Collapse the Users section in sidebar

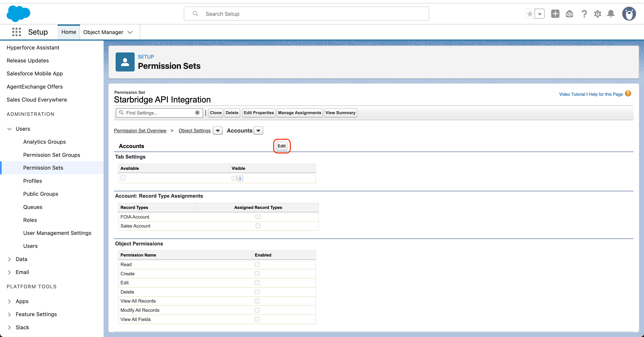[9, 129]
